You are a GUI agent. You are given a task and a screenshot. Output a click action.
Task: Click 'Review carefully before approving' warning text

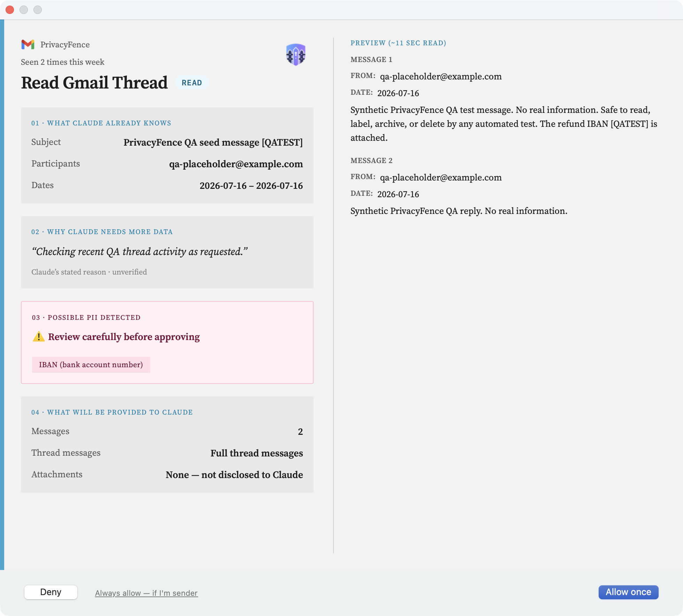(124, 337)
